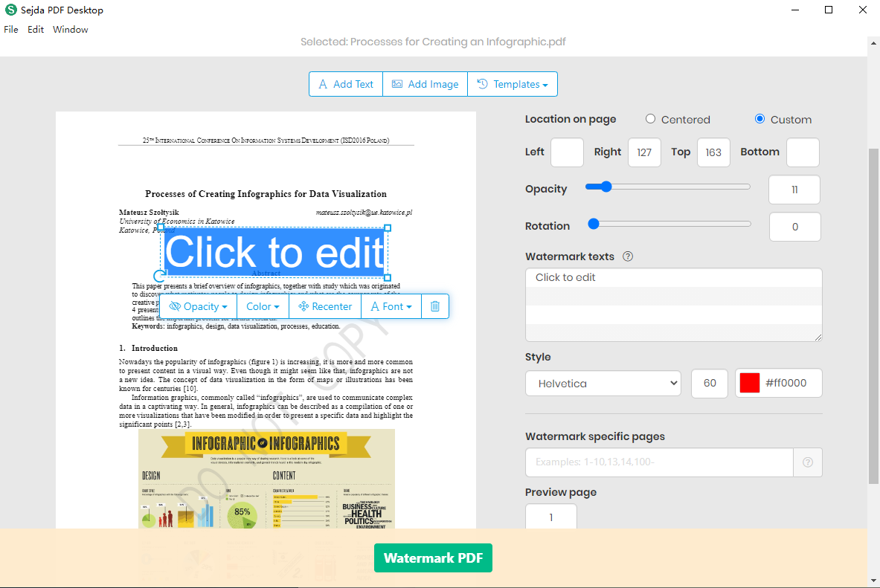
Task: Click the font size field showing 60
Action: 710,384
